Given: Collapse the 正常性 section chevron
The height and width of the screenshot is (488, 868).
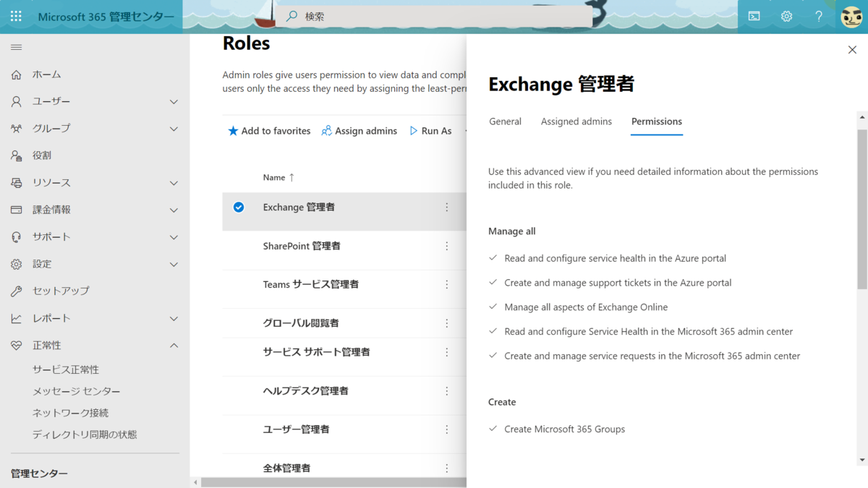Looking at the screenshot, I should point(174,346).
